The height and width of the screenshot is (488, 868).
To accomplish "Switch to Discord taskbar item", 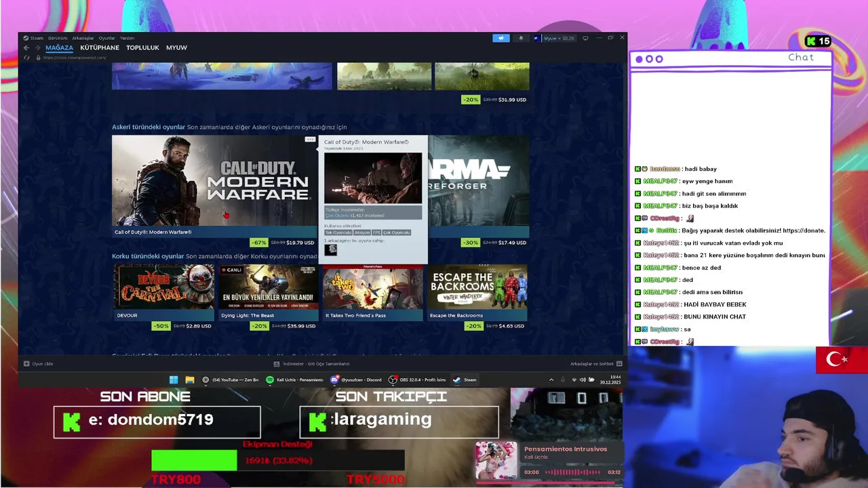I will 356,380.
